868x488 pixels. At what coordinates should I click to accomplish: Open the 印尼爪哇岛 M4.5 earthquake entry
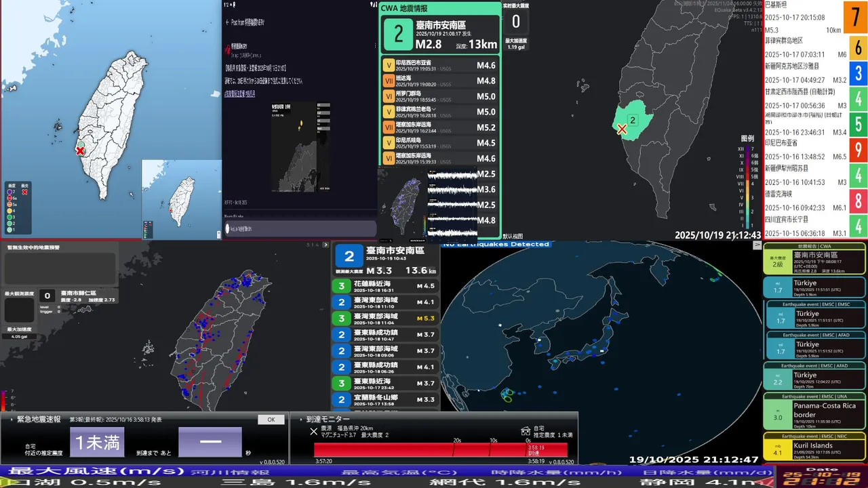pos(440,143)
